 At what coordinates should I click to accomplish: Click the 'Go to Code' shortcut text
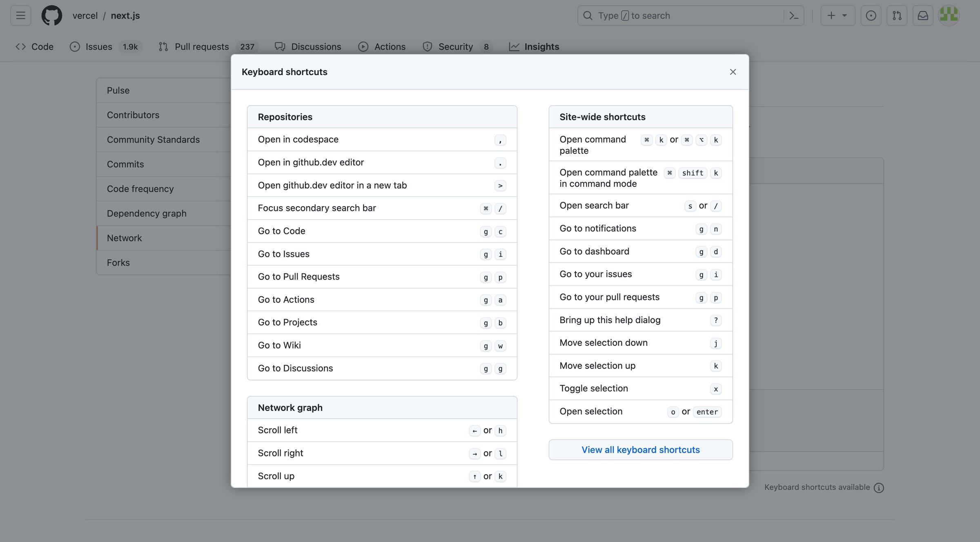click(281, 231)
